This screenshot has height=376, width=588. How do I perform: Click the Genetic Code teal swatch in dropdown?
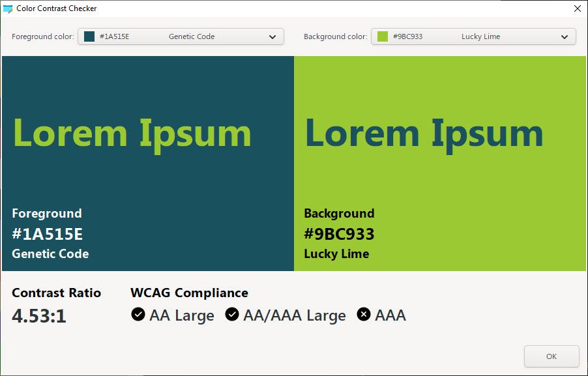[x=89, y=36]
